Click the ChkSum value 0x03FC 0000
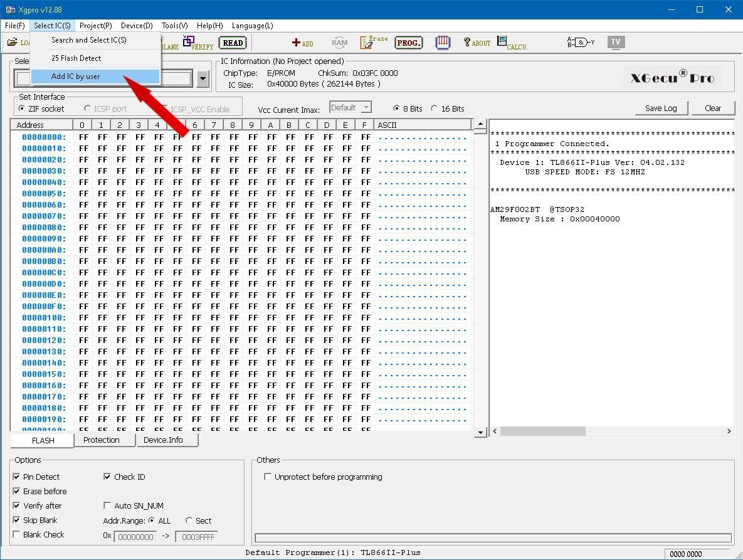The image size is (743, 560). [375, 73]
